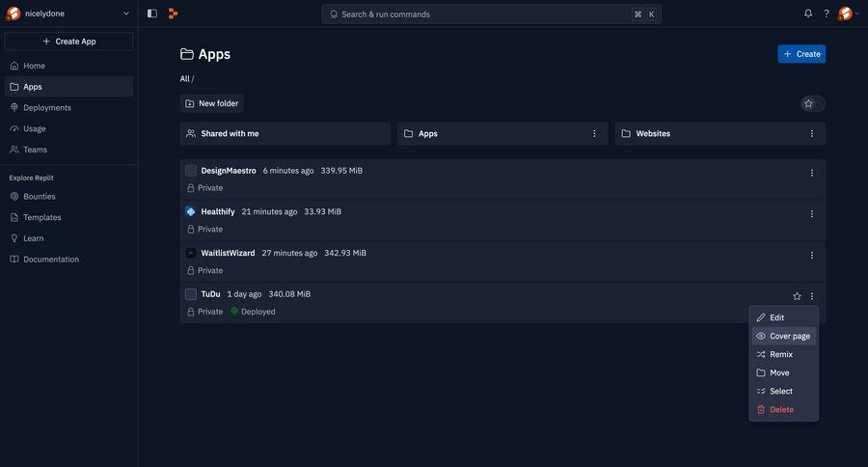Open the notifications bell
Image resolution: width=868 pixels, height=467 pixels.
click(808, 14)
